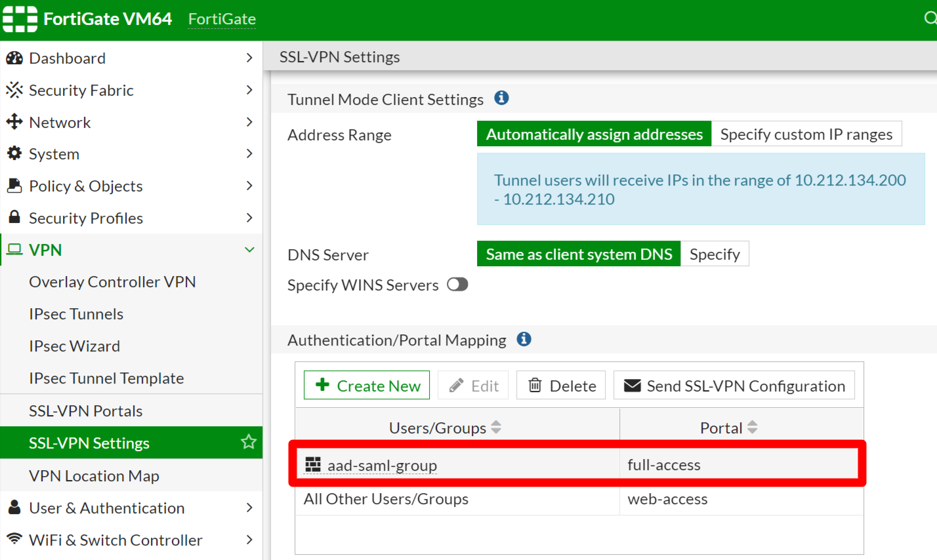Screen dimensions: 937x560
Task: Click Tunnel Mode Client Settings heading
Action: [x=386, y=100]
